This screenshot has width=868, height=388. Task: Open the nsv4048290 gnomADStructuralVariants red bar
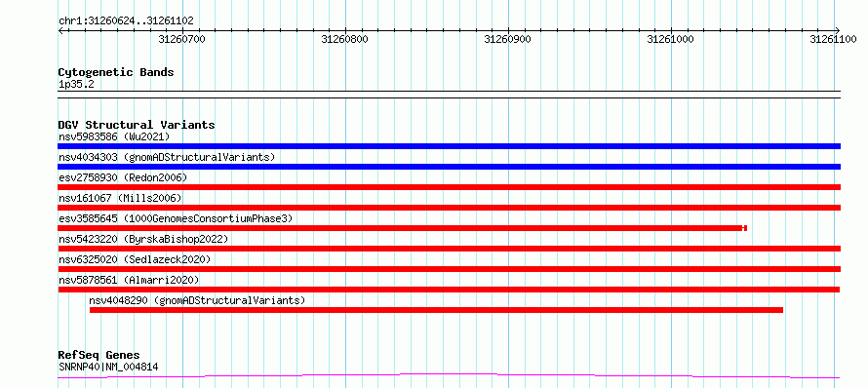pyautogui.click(x=436, y=310)
